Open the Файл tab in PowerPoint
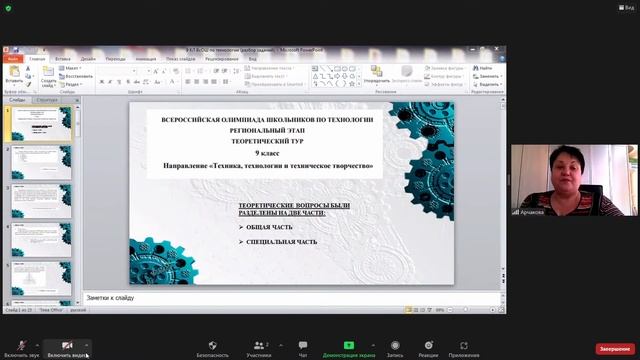Image resolution: width=640 pixels, height=360 pixels. tap(13, 59)
